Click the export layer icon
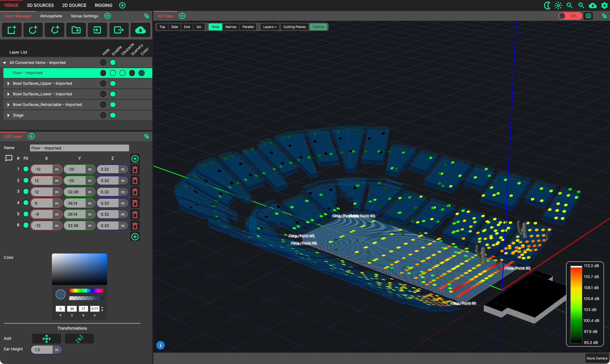This screenshot has height=364, width=610. [x=119, y=30]
